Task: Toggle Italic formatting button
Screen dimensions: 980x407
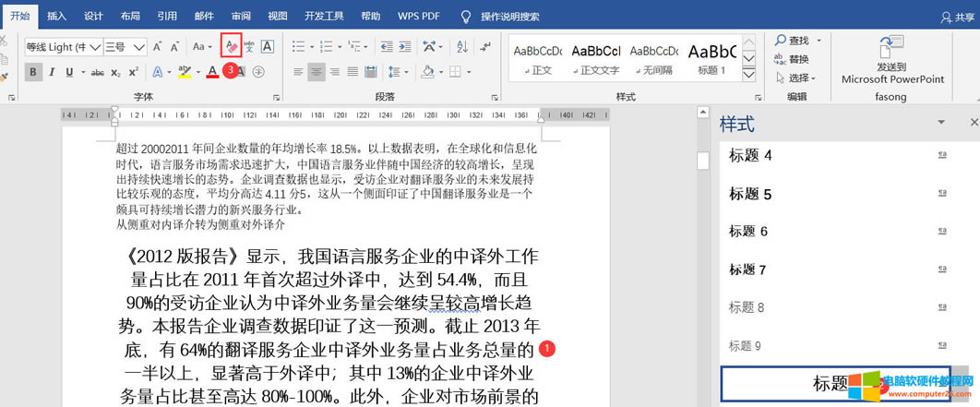Action: (52, 72)
